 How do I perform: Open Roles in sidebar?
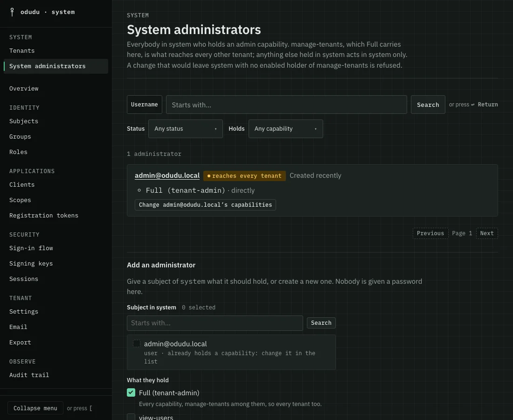[x=18, y=152]
